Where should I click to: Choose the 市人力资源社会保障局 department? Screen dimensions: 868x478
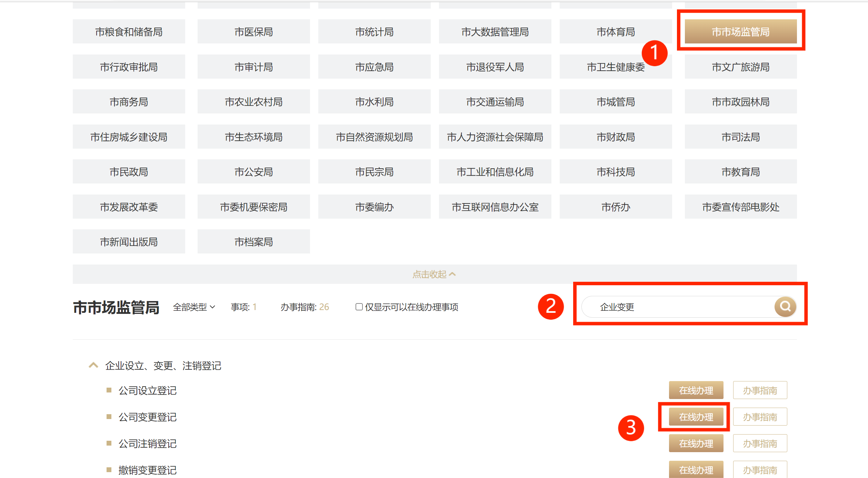pyautogui.click(x=495, y=137)
